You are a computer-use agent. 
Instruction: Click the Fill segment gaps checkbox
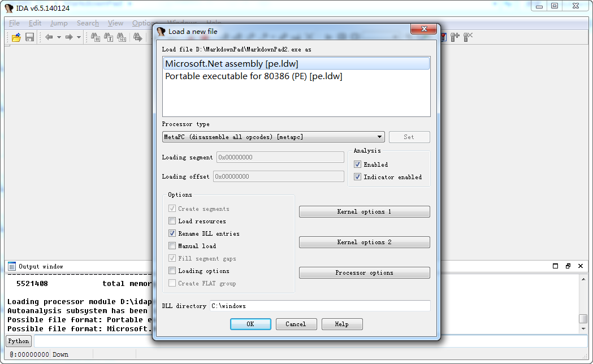point(172,258)
